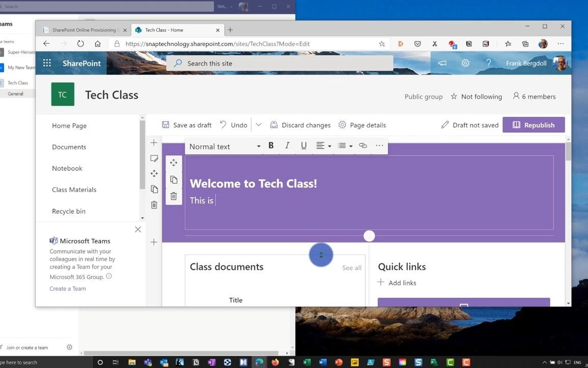Duplicate the text web part
The width and height of the screenshot is (588, 368).
click(x=174, y=179)
